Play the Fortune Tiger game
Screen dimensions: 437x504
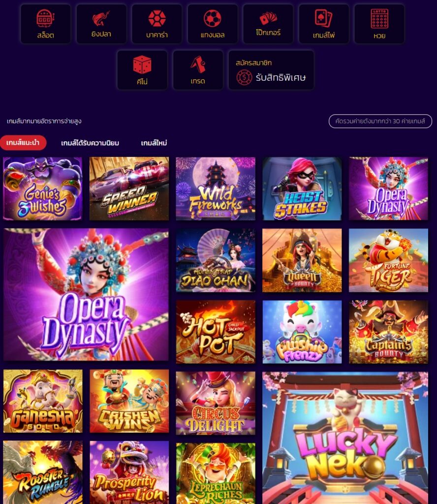coord(388,260)
